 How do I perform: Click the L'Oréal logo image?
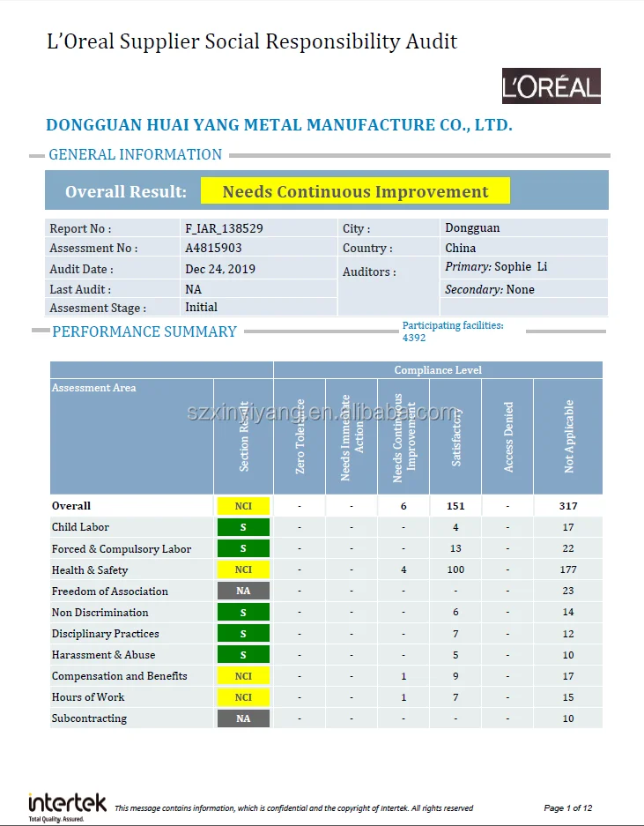point(551,86)
